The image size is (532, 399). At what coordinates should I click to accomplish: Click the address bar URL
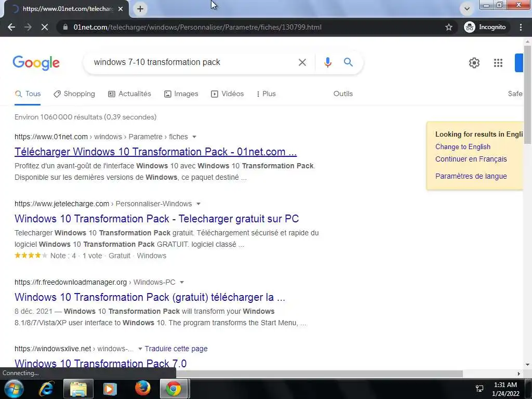(x=197, y=27)
